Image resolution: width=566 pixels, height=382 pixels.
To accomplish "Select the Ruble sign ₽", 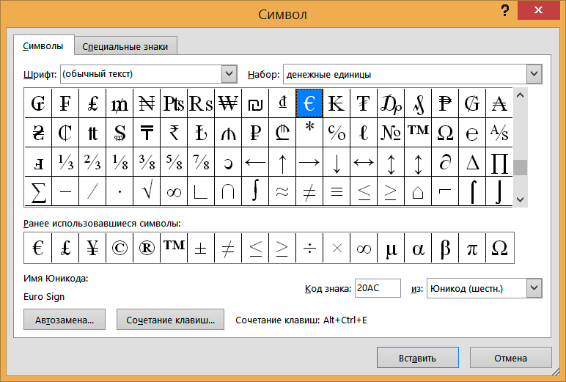I will click(255, 133).
